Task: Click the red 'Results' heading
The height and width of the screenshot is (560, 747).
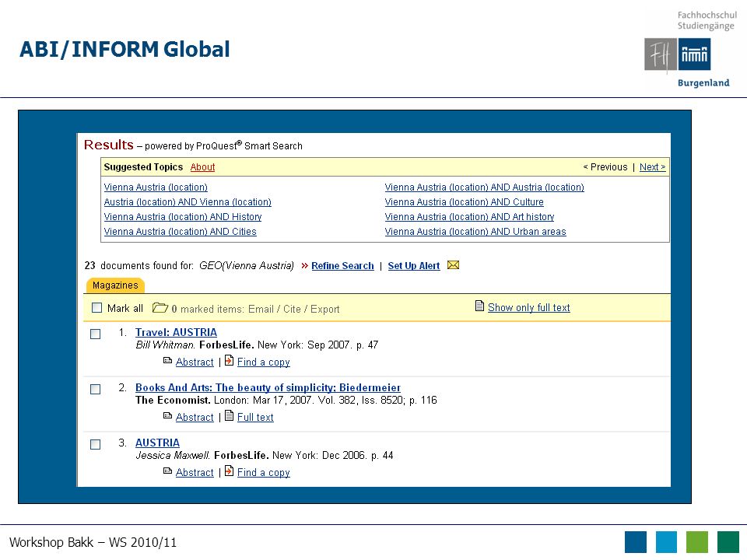Action: pyautogui.click(x=109, y=145)
